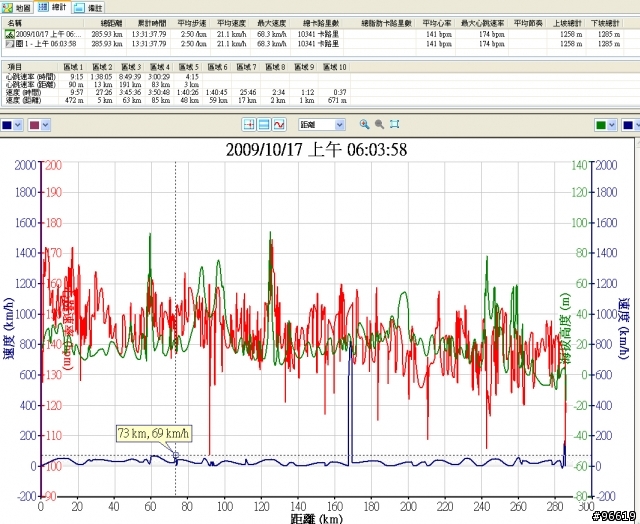Click the chart title 2009/10/17 上午 06:03:58
Screen dimensions: 640x524
click(316, 149)
